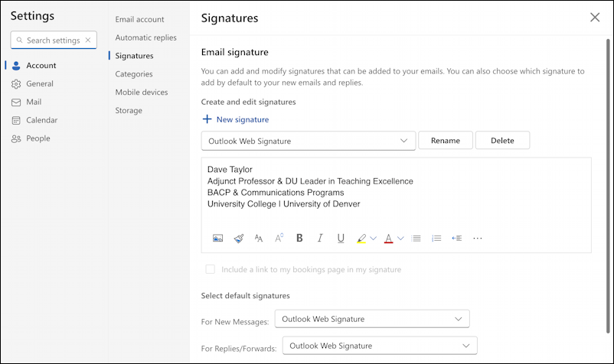Check the bookings page link checkbox
Viewport: 614px width, 364px height.
point(211,269)
